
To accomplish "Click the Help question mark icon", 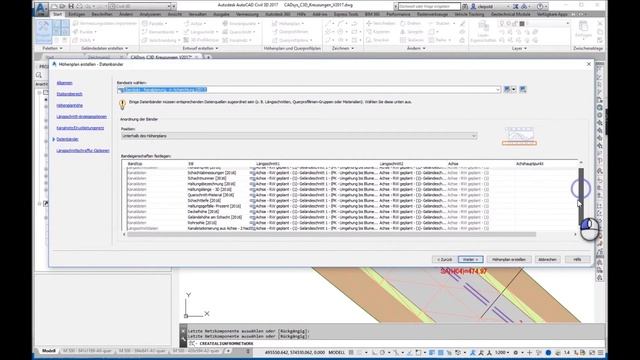I will 540,7.
